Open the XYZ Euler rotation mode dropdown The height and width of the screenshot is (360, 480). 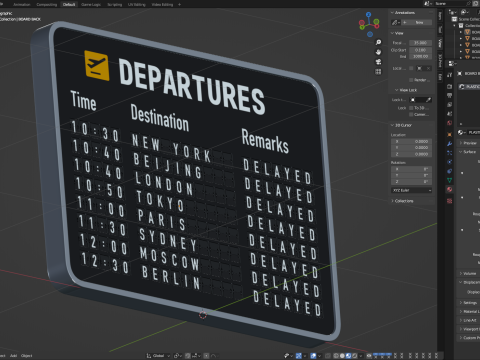click(412, 190)
